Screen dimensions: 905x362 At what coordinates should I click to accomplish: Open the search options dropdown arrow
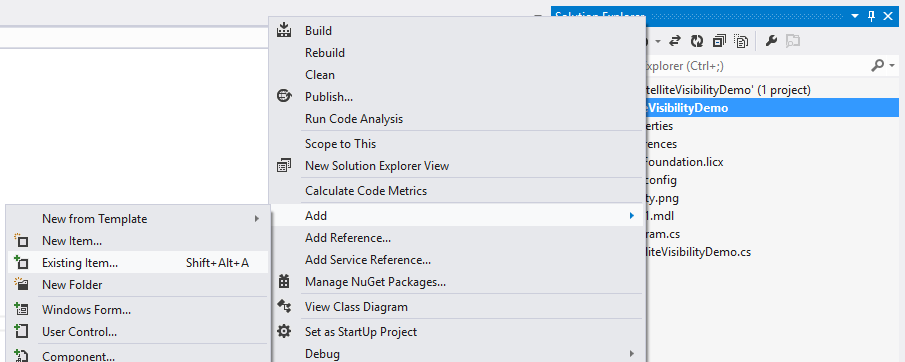[x=892, y=66]
